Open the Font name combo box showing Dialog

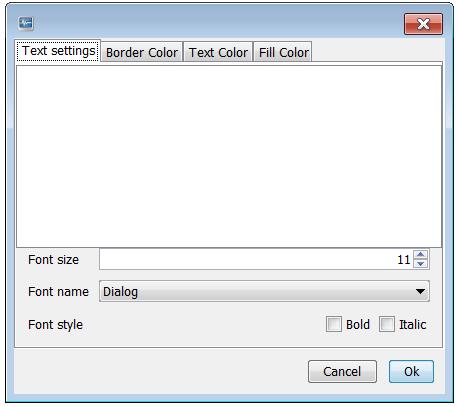pyautogui.click(x=264, y=291)
